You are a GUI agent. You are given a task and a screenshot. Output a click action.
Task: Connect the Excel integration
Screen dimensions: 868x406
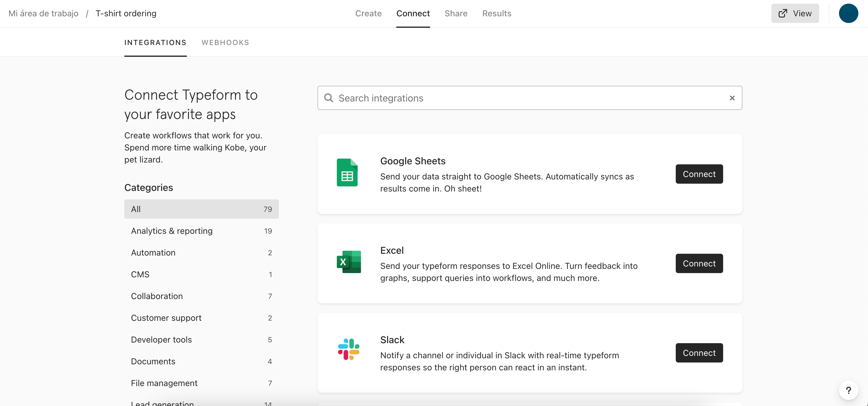tap(699, 263)
